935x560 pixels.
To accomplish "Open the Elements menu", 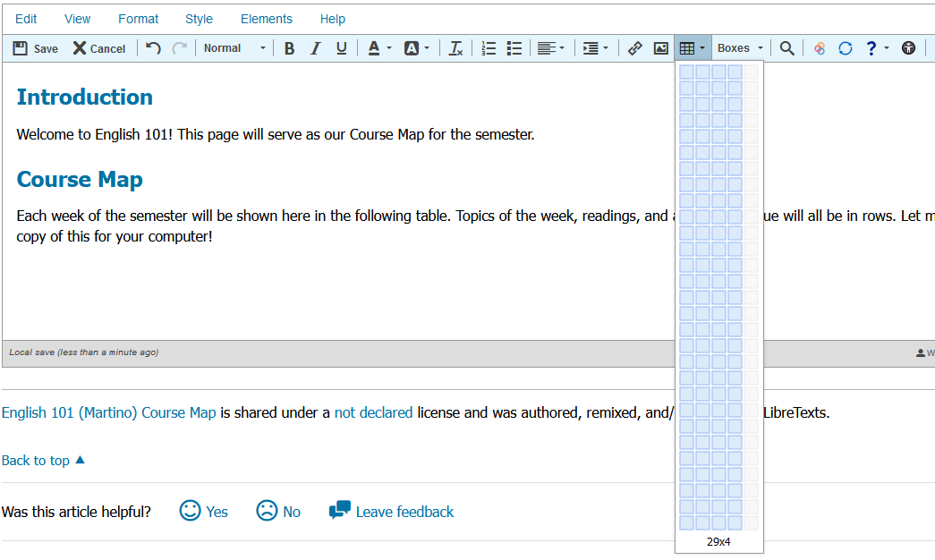I will [266, 19].
